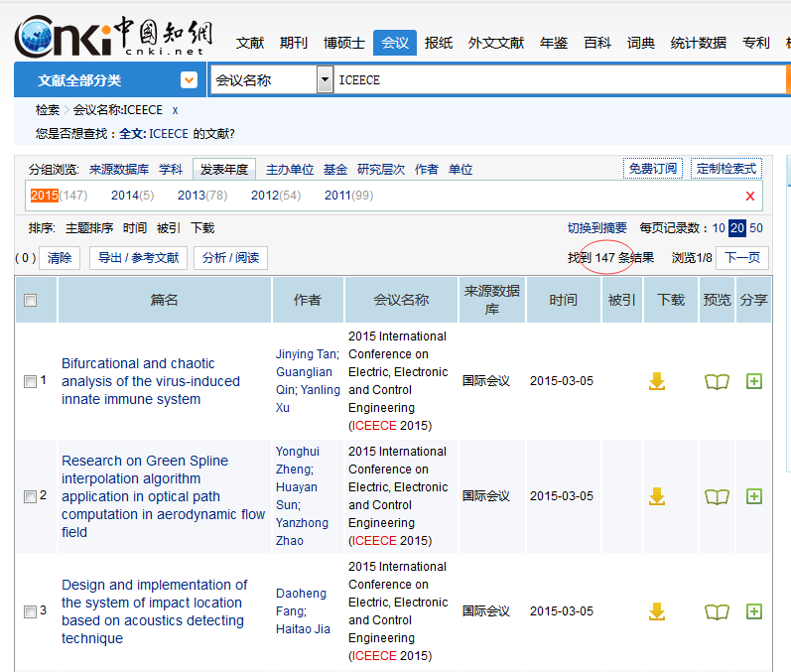Viewport: 791px width, 672px height.
Task: Download the Bifurcational and chaotic analysis paper
Action: pyautogui.click(x=656, y=381)
